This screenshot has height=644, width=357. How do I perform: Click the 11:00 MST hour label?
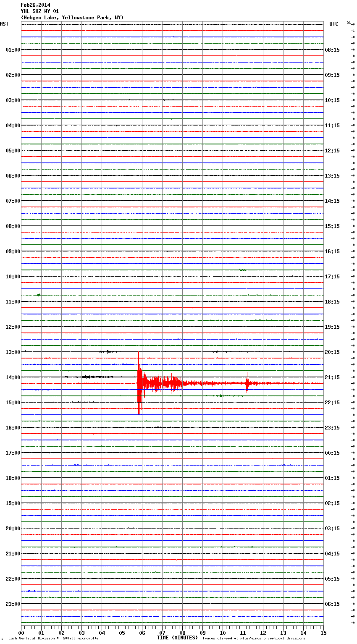click(x=13, y=302)
